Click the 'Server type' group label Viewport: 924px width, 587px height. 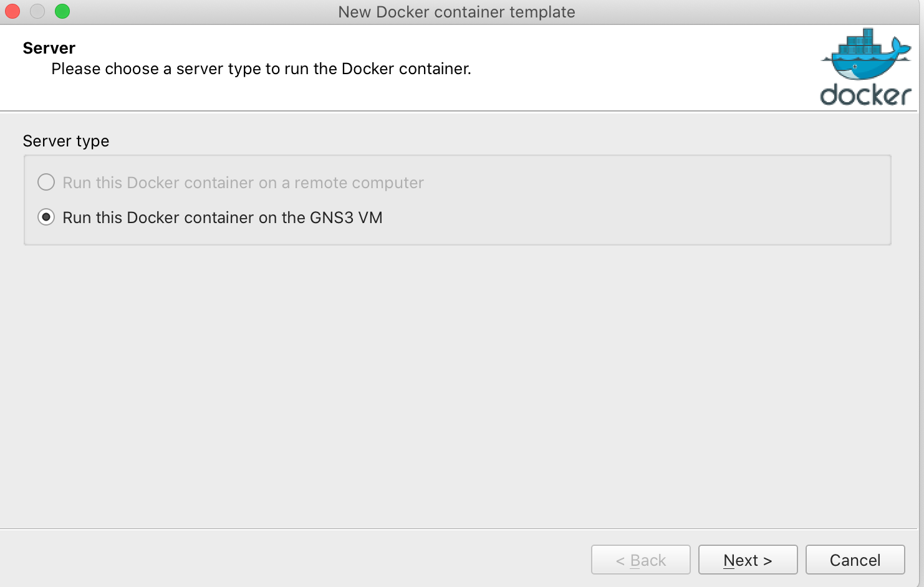click(66, 141)
